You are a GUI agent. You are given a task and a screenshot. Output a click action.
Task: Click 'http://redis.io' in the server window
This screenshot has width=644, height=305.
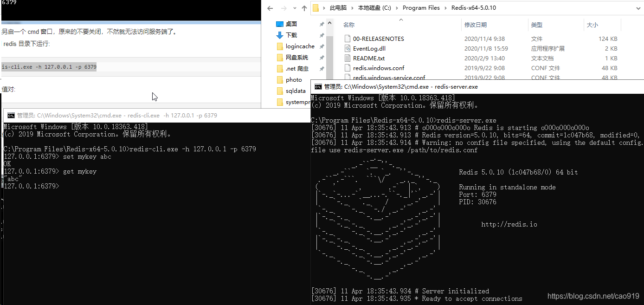(x=509, y=225)
